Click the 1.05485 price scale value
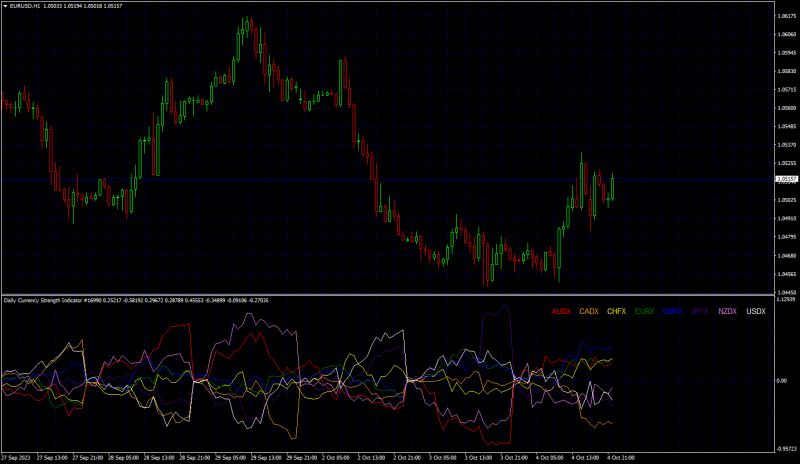800x464 pixels. click(787, 127)
